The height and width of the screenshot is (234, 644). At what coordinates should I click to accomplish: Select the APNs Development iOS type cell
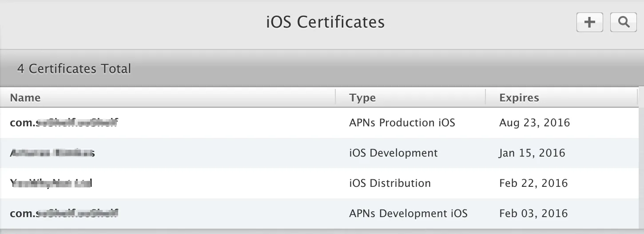point(408,214)
